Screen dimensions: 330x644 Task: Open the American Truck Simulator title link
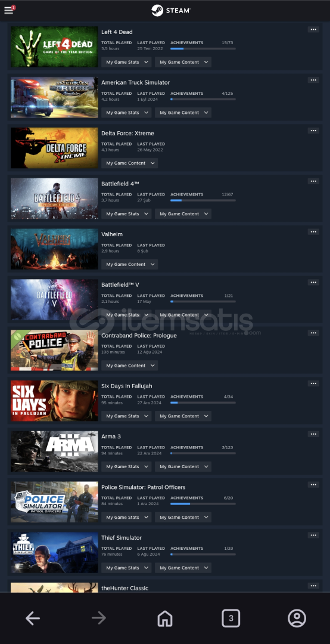pos(135,82)
